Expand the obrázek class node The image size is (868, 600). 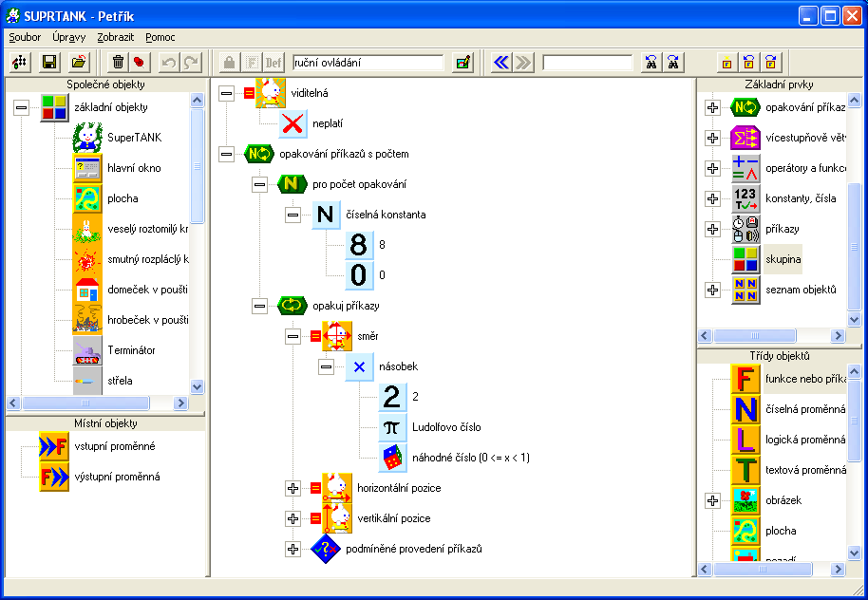pyautogui.click(x=713, y=500)
